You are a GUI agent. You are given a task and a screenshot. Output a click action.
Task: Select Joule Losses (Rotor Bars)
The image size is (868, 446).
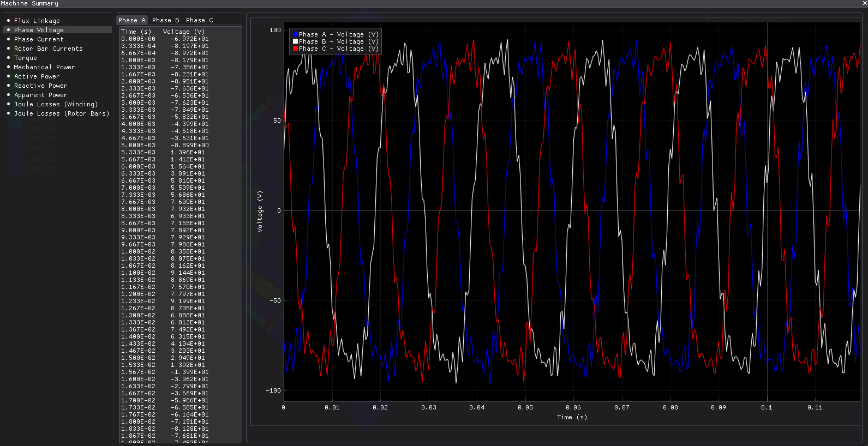[x=62, y=113]
